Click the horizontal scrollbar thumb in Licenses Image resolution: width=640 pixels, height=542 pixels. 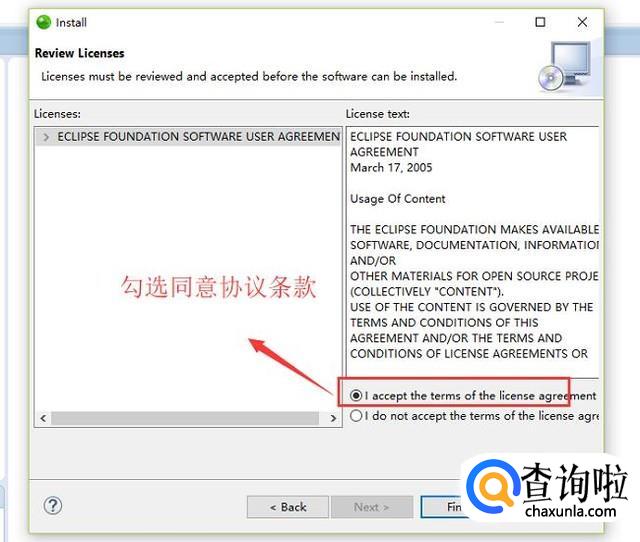click(x=185, y=418)
